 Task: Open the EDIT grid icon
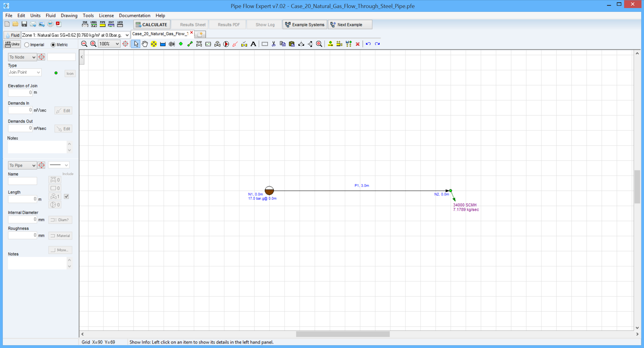[111, 24]
